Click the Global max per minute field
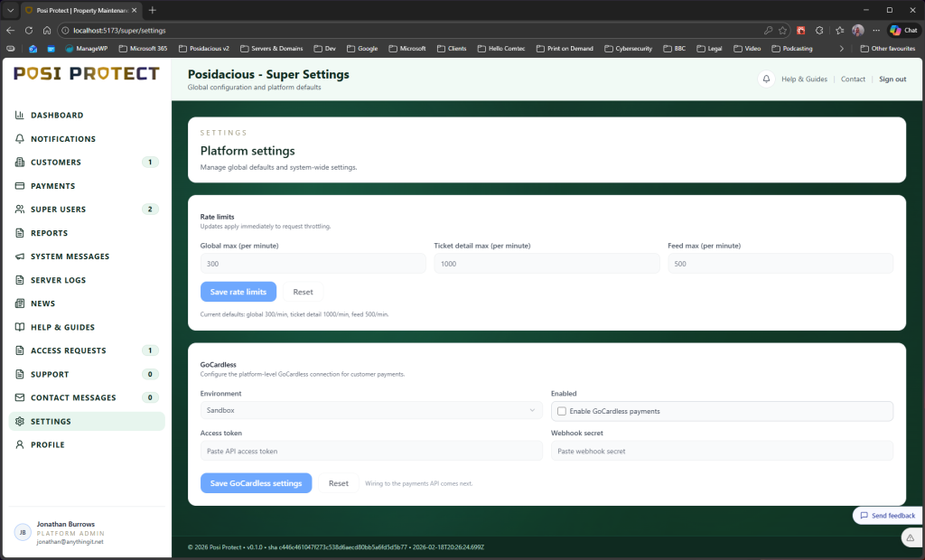This screenshot has height=560, width=925. 313,264
